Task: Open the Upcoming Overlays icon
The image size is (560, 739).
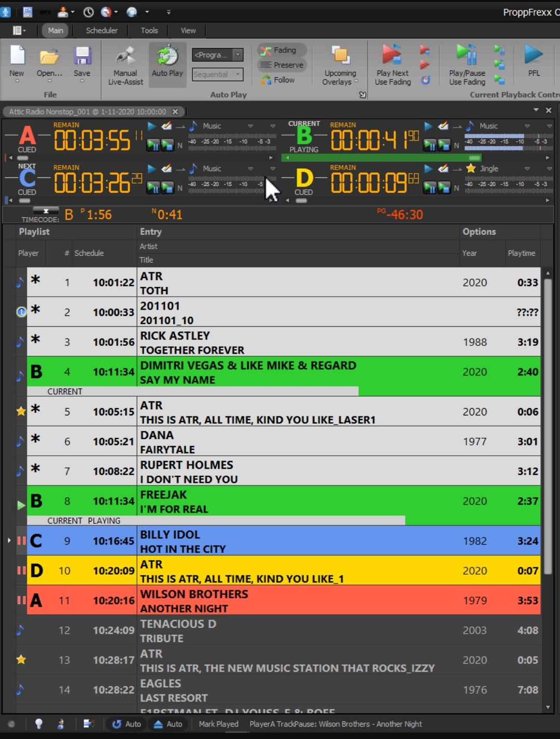Action: point(340,56)
